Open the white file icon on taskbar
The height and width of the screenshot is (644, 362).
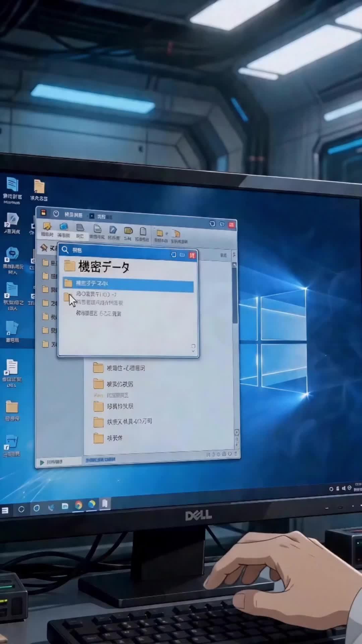[105, 503]
